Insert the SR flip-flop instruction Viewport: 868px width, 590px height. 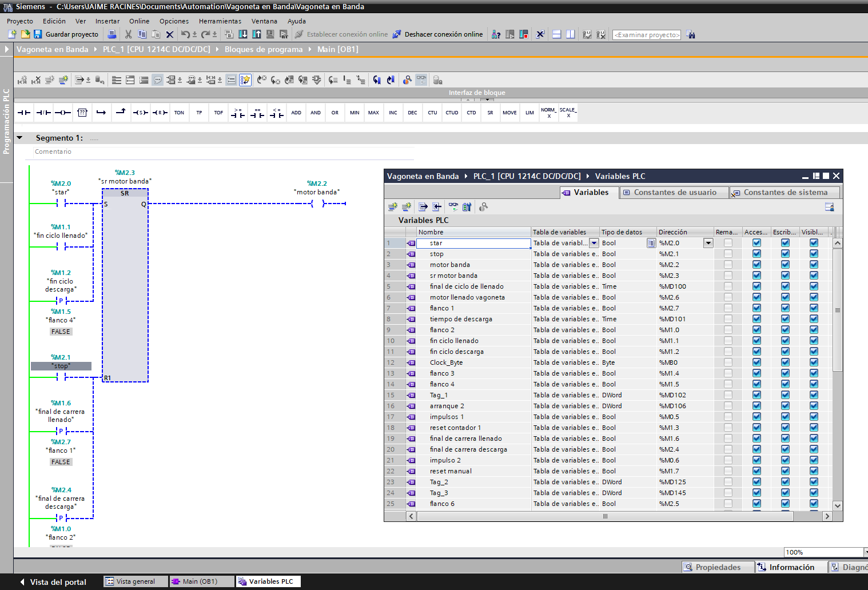point(490,113)
